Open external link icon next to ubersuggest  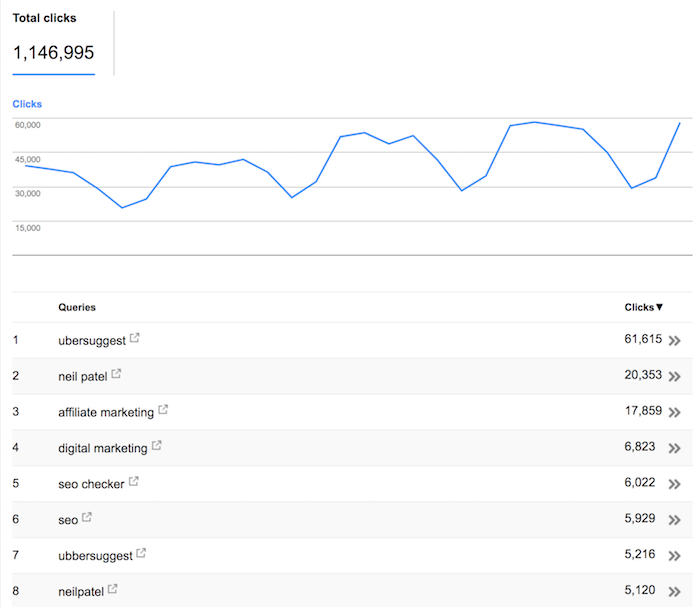(135, 338)
